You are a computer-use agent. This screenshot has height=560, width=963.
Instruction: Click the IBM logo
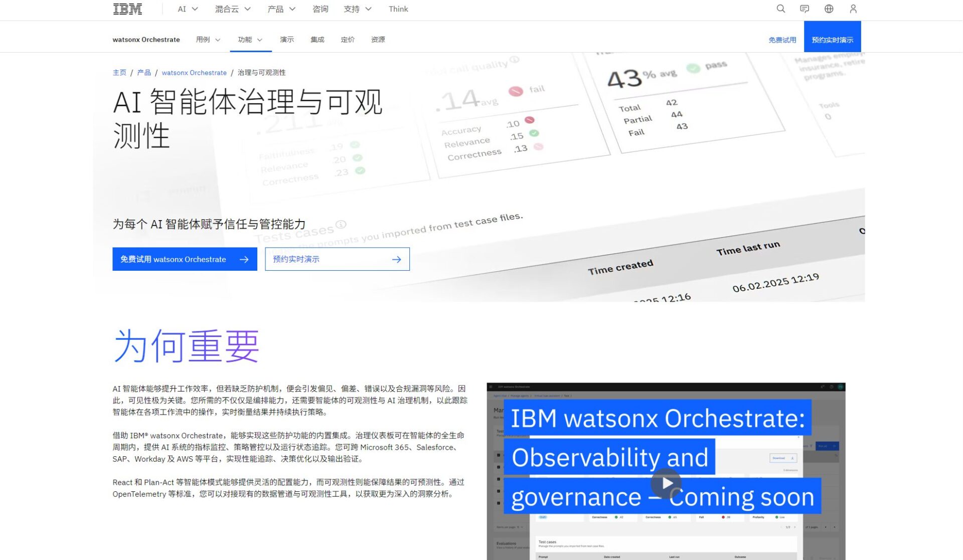(x=127, y=8)
